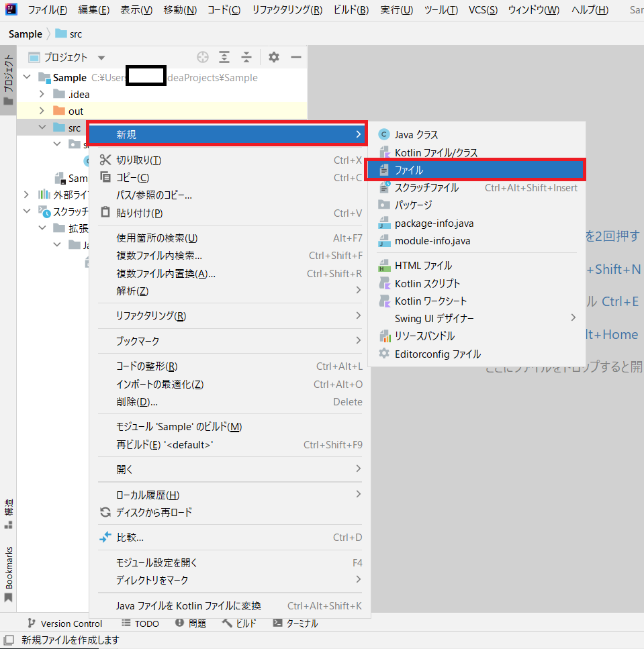
Task: Click the Editorconfig ファイル gear icon
Action: tap(384, 354)
